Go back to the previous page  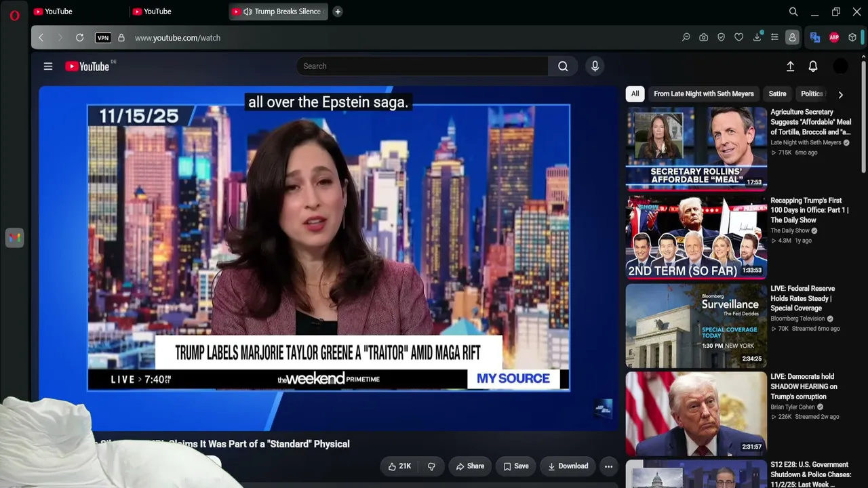[41, 38]
